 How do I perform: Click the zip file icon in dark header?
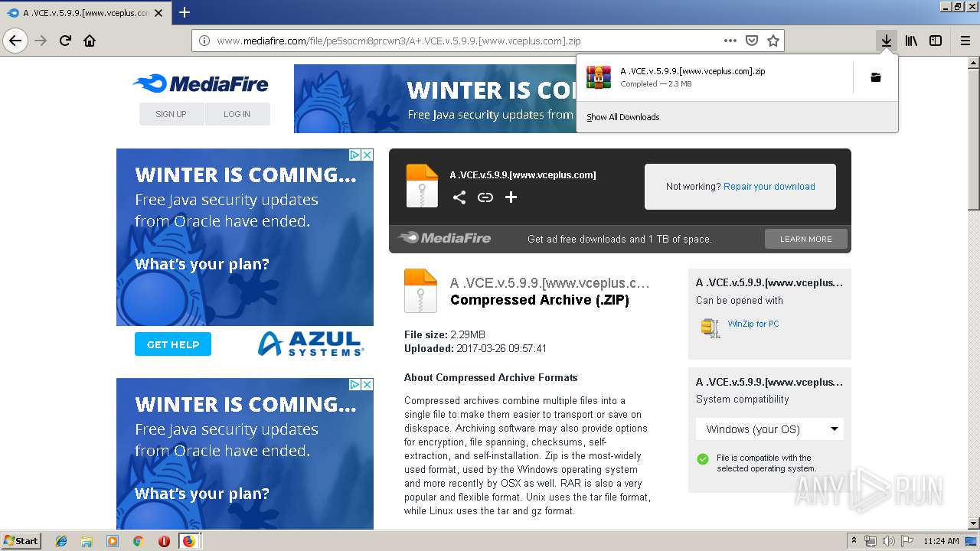(422, 185)
